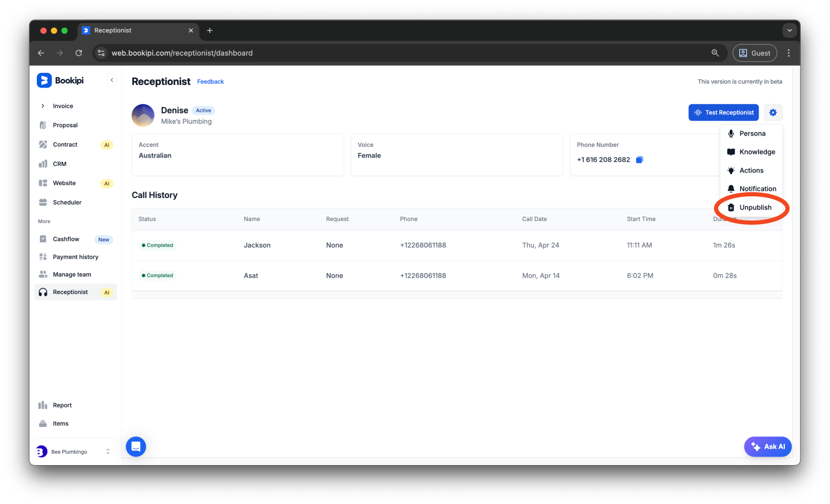Close the Receptionist browser tab
The width and height of the screenshot is (830, 504).
(191, 30)
